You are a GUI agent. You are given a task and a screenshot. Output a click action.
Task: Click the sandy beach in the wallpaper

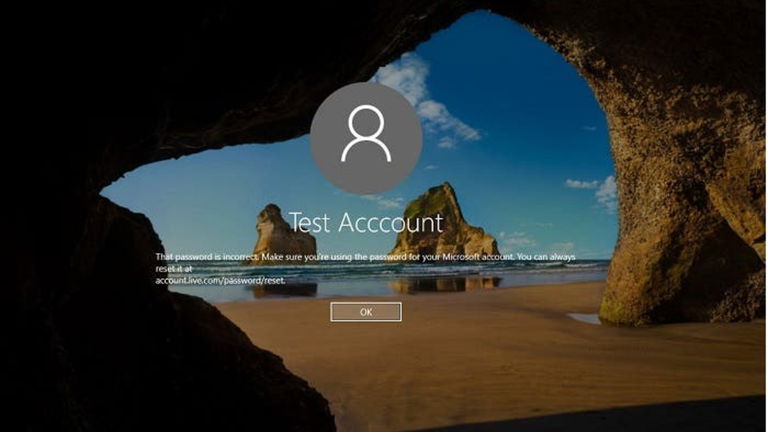450,360
